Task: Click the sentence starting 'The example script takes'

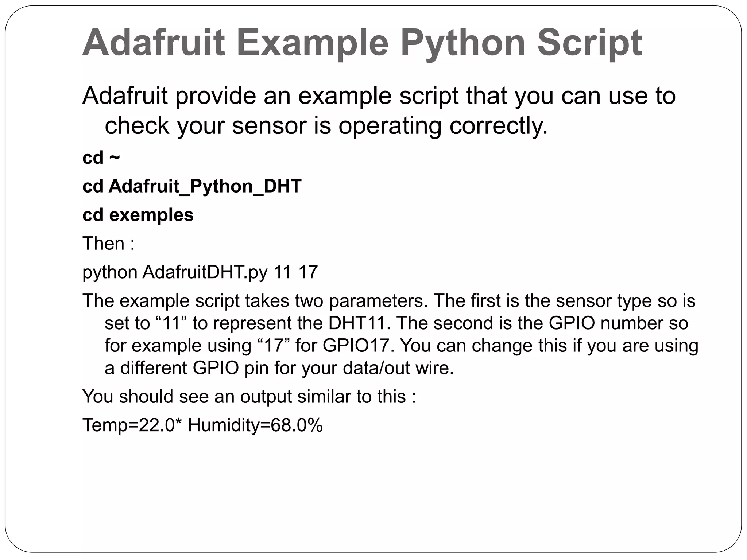Action: [x=390, y=301]
